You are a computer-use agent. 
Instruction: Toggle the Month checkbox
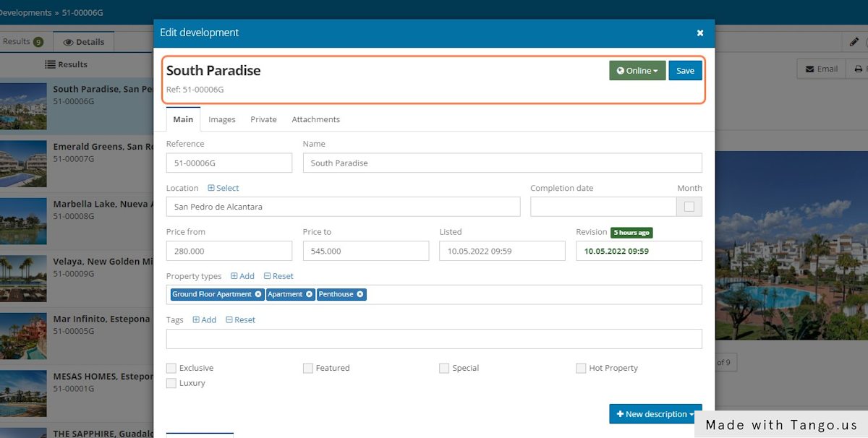(x=689, y=207)
